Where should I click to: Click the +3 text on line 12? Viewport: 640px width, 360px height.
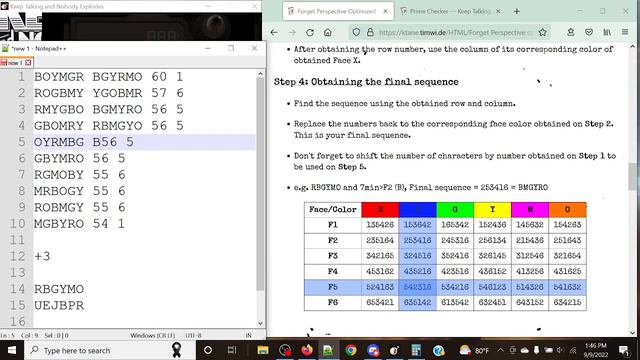[x=42, y=256]
